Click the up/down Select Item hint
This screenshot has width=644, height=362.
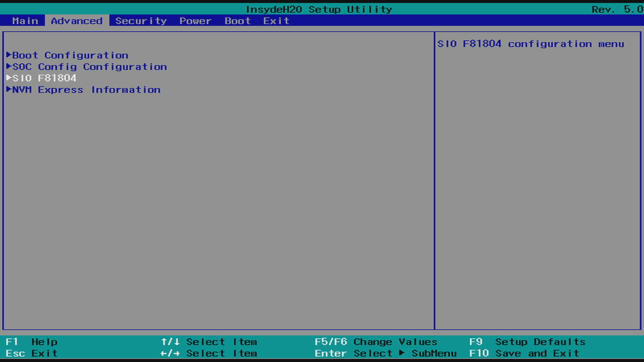coord(209,342)
